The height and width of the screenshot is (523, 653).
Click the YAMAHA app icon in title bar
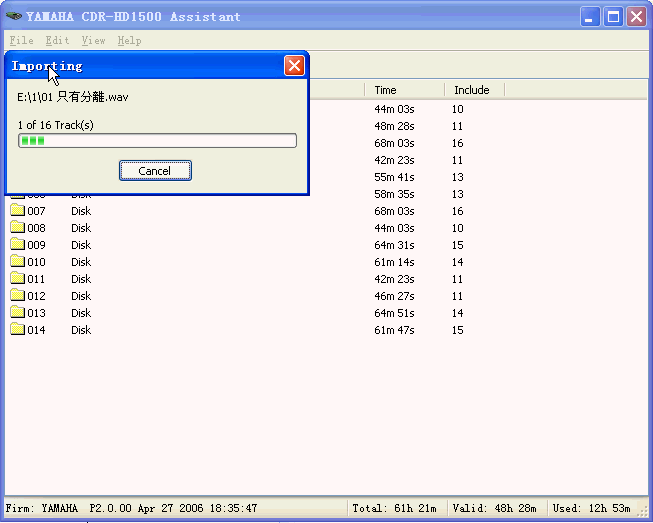(x=14, y=16)
